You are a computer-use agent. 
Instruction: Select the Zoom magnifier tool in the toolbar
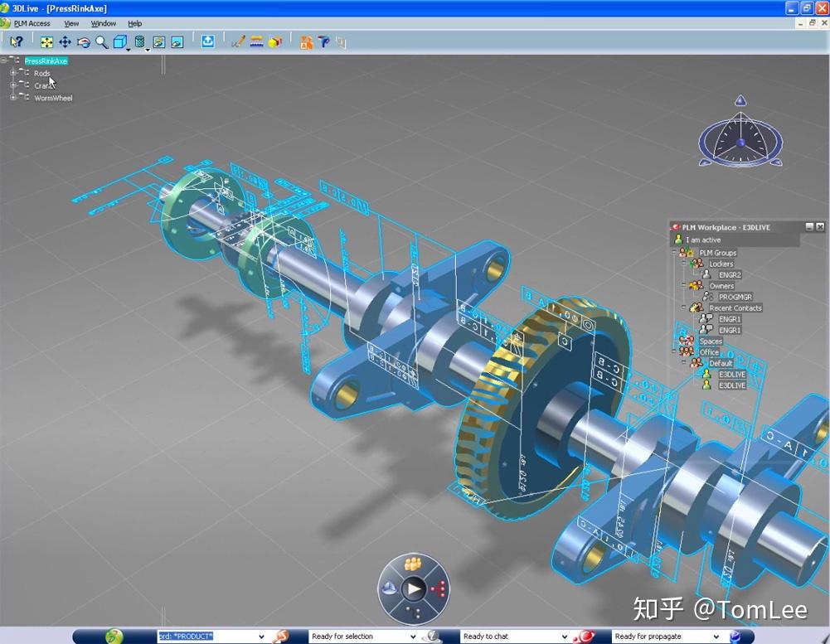pyautogui.click(x=101, y=41)
